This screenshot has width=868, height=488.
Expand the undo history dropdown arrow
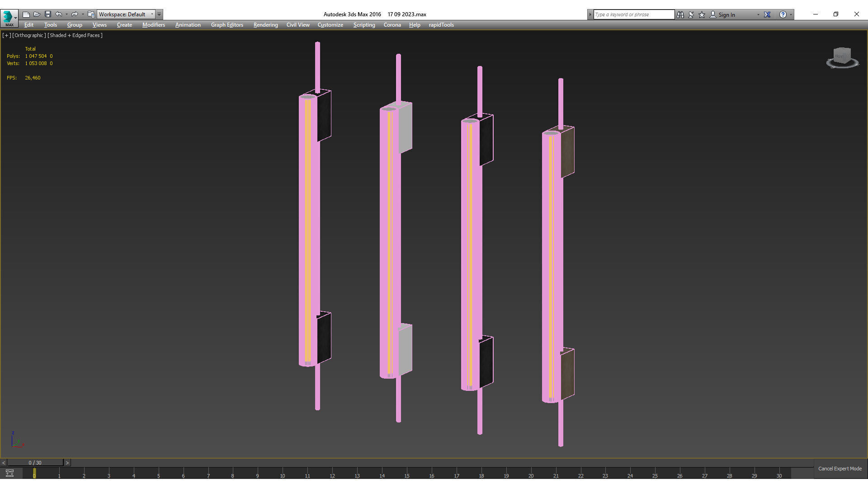click(x=66, y=14)
